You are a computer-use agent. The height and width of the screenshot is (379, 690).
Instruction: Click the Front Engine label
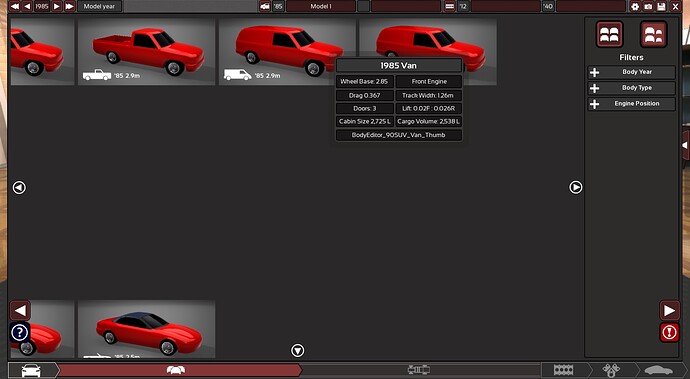[x=429, y=81]
